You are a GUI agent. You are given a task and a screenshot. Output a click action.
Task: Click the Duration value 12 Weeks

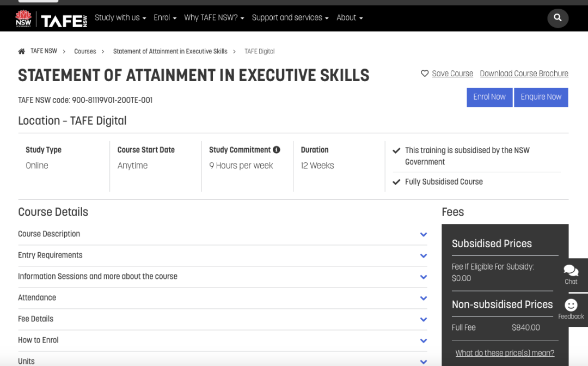(x=317, y=166)
